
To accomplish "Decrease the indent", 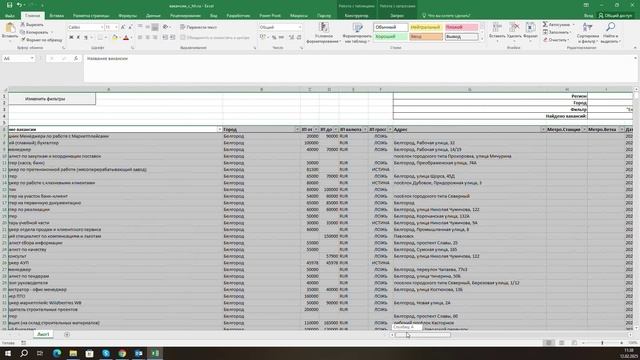I will point(165,38).
